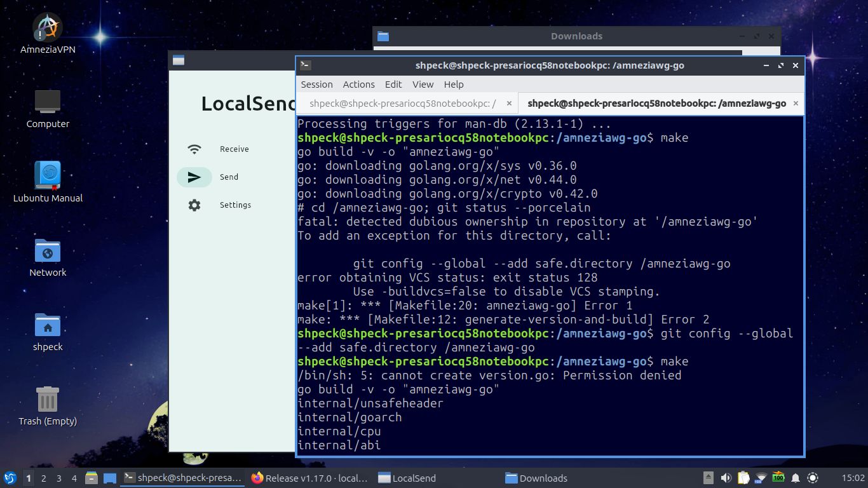Click 'Use -buildvcs=false to disable VCS stamping' line
Image resolution: width=868 pixels, height=488 pixels.
point(506,292)
